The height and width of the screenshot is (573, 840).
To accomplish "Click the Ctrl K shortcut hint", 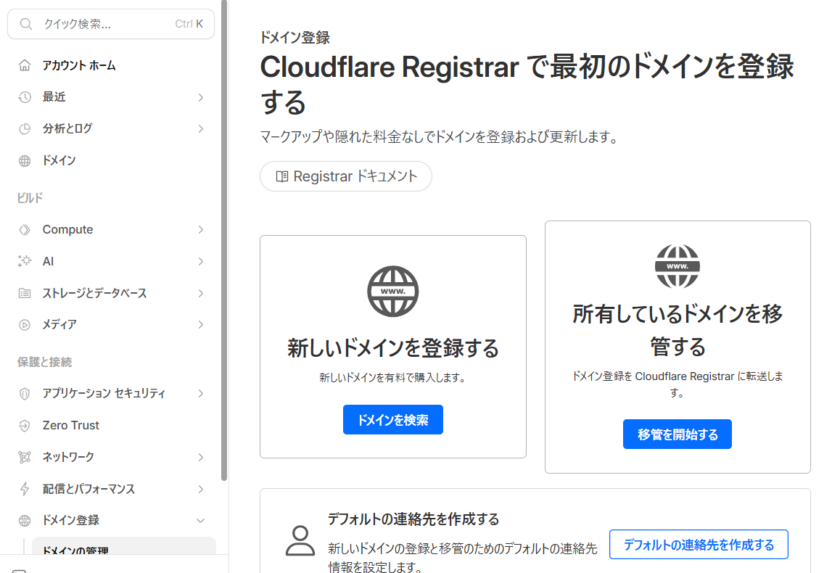I will pos(189,24).
